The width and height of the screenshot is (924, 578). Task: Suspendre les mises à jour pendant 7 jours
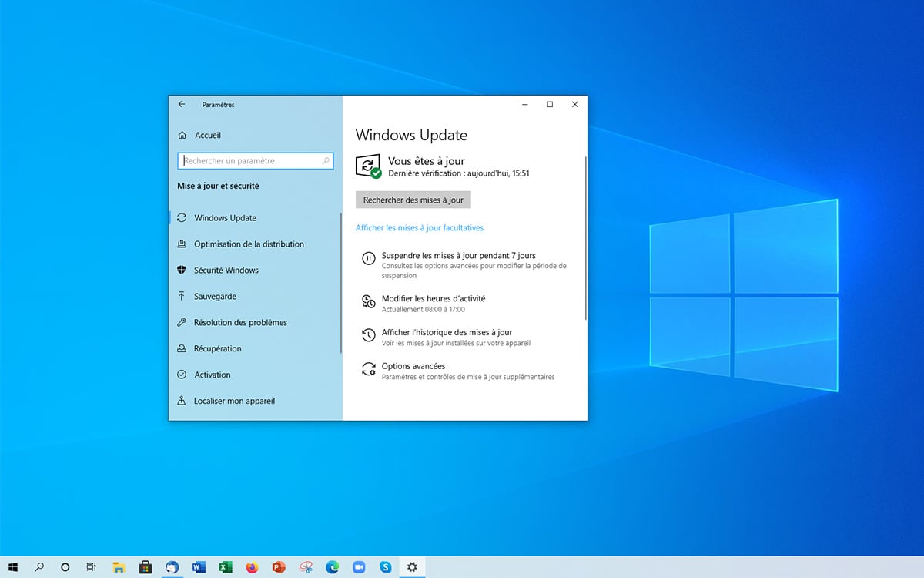465,264
